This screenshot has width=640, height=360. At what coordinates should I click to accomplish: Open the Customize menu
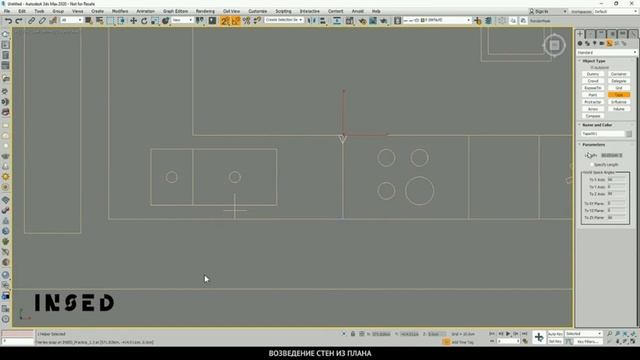click(257, 11)
